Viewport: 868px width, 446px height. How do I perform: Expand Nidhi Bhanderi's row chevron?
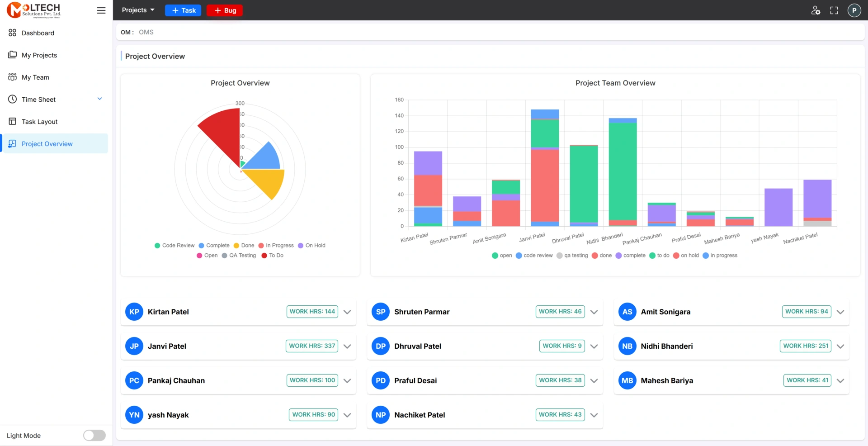[840, 346]
